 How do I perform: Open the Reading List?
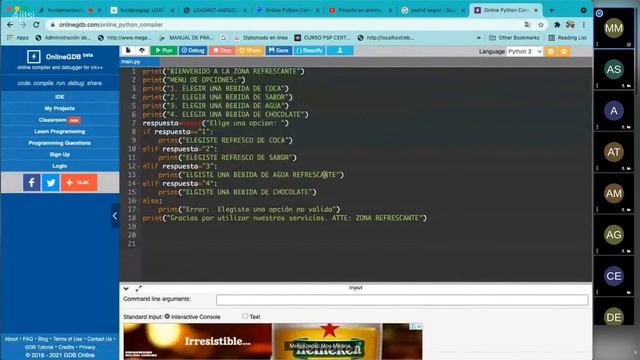(567, 38)
